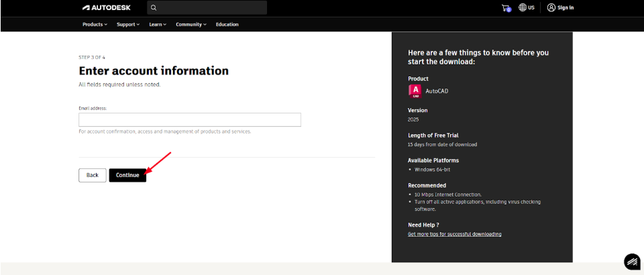Click the Email address label

click(93, 109)
